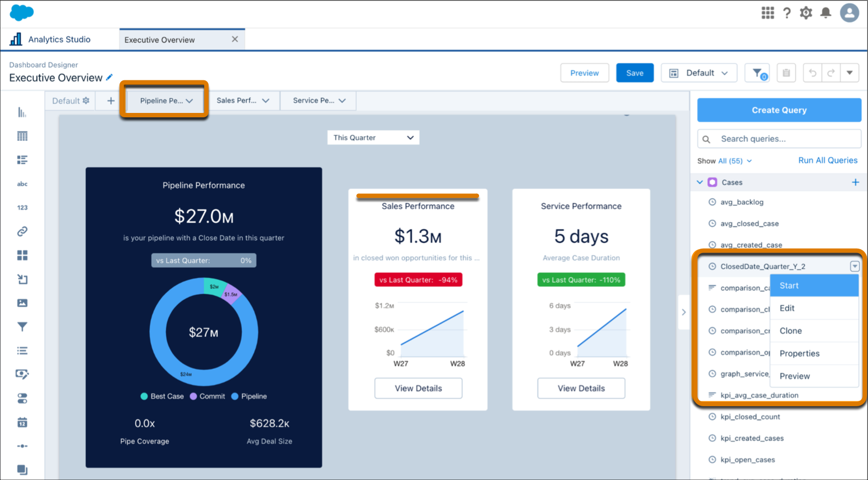Click the toggle widget icon in sidebar

pos(22,399)
